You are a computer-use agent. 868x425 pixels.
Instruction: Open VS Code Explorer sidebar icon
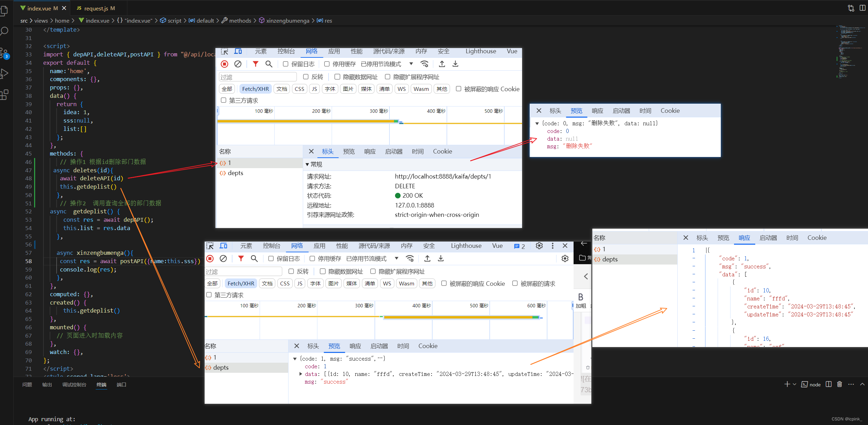(4, 10)
